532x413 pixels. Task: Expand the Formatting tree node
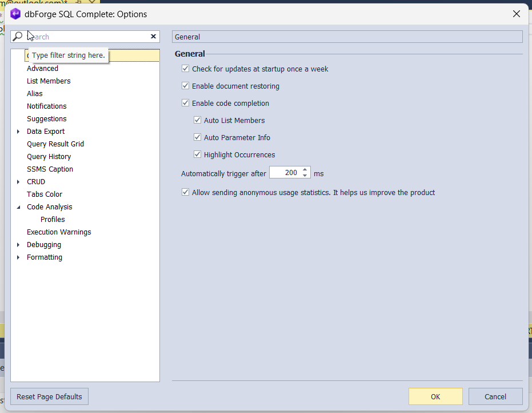(18, 257)
